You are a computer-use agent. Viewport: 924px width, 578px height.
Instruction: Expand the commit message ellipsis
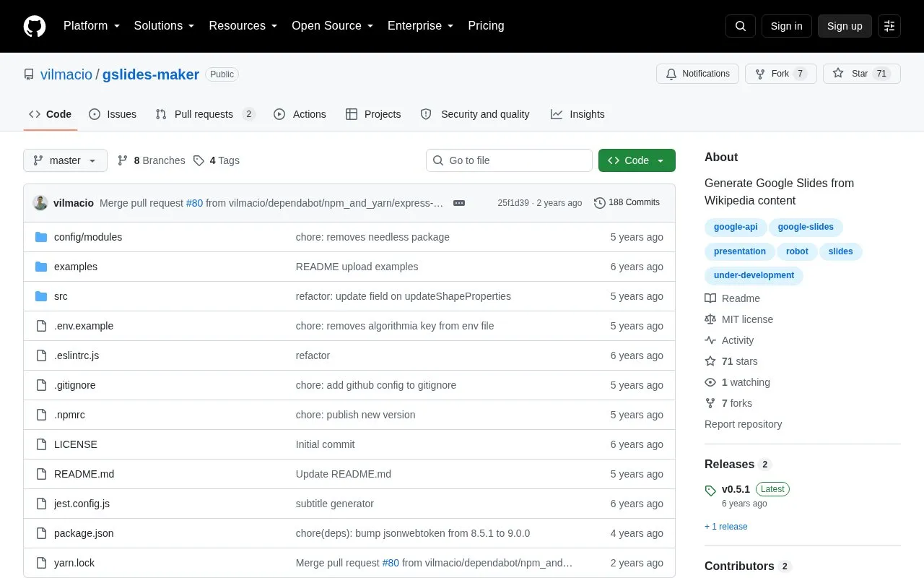pos(459,203)
